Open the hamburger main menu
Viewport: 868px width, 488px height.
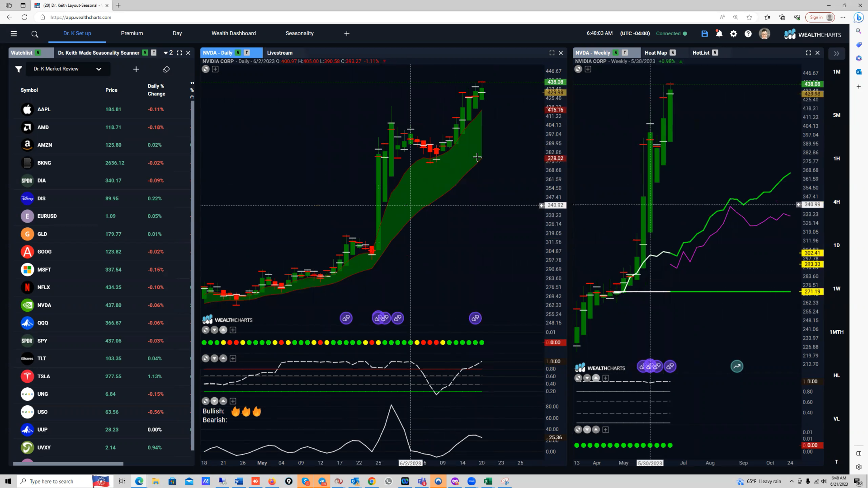point(14,34)
